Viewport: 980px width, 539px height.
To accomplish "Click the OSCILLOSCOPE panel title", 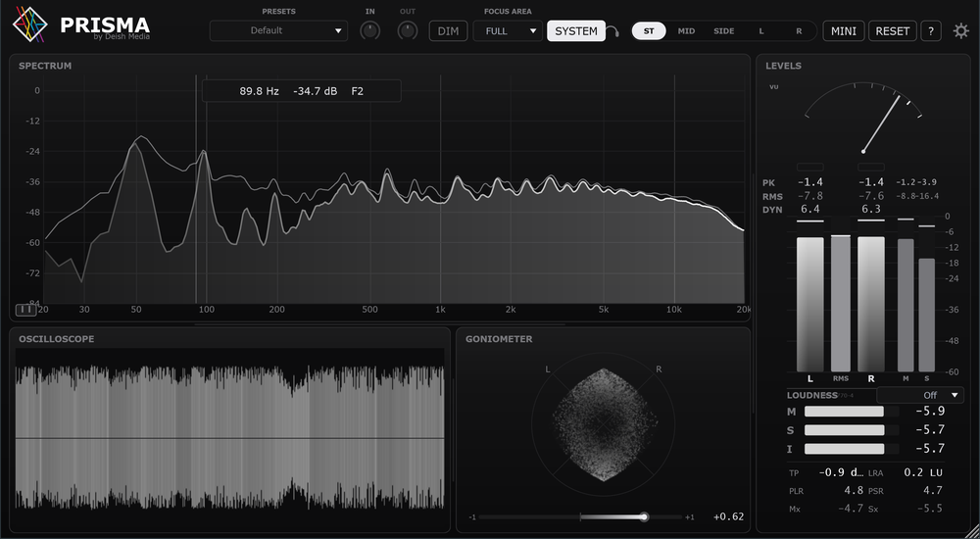I will click(56, 339).
